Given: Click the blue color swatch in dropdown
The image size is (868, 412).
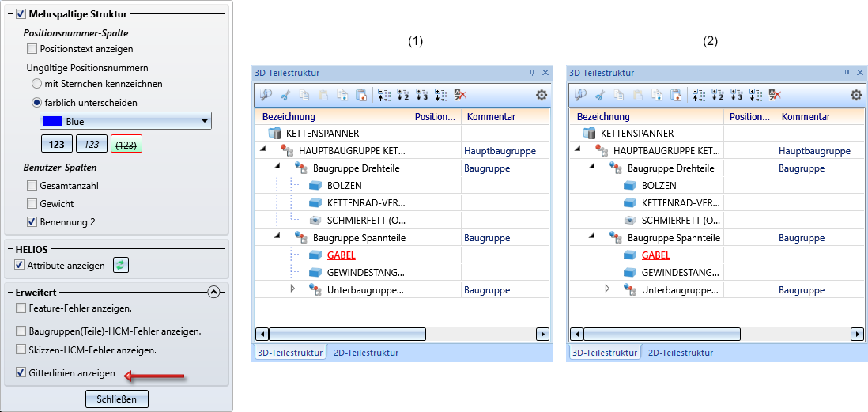Looking at the screenshot, I should [x=52, y=121].
